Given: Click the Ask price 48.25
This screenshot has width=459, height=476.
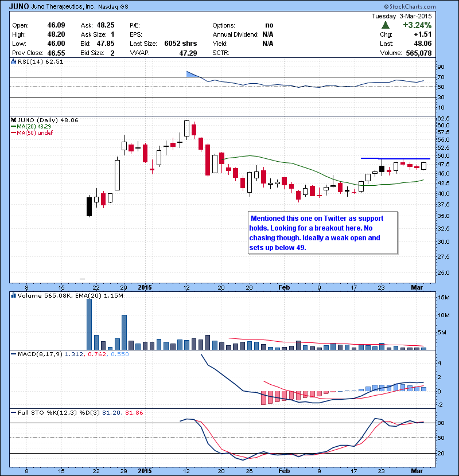Looking at the screenshot, I should click(106, 25).
